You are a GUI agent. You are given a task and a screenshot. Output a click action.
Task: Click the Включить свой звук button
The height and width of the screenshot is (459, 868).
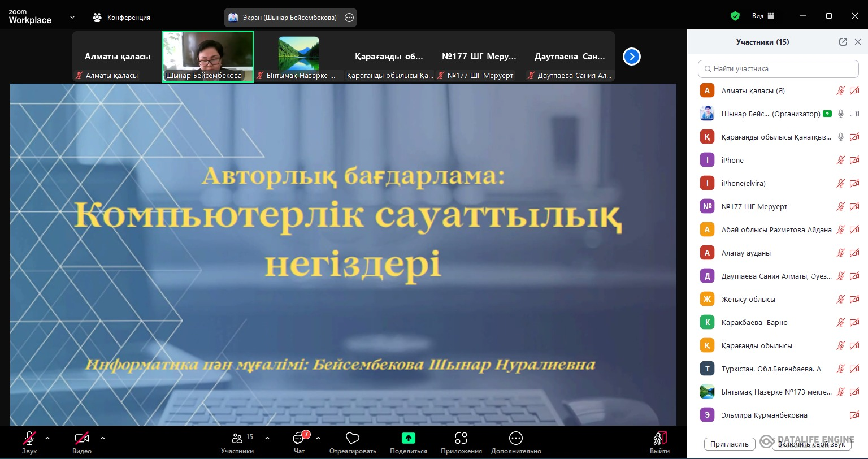click(811, 444)
